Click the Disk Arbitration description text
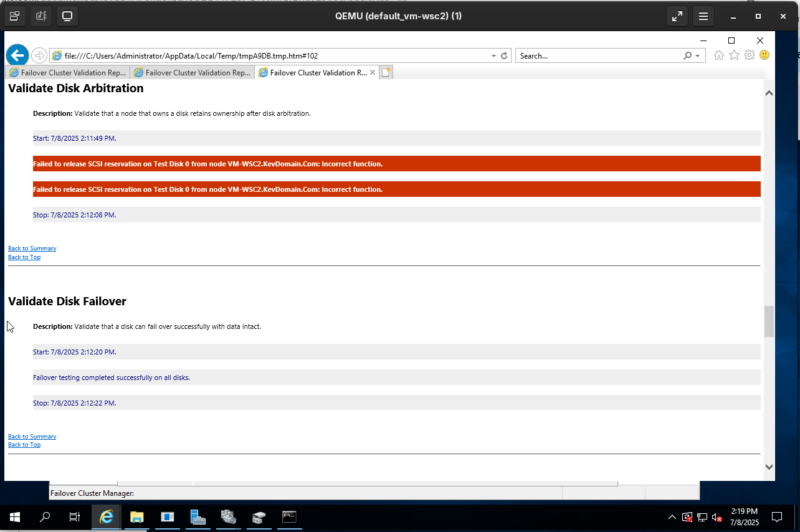This screenshot has height=532, width=800. pyautogui.click(x=172, y=114)
